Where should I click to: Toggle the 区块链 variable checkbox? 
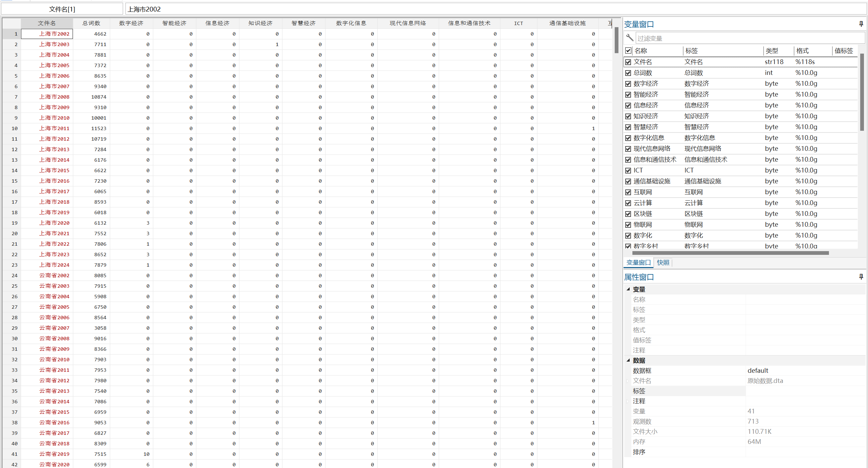click(628, 214)
